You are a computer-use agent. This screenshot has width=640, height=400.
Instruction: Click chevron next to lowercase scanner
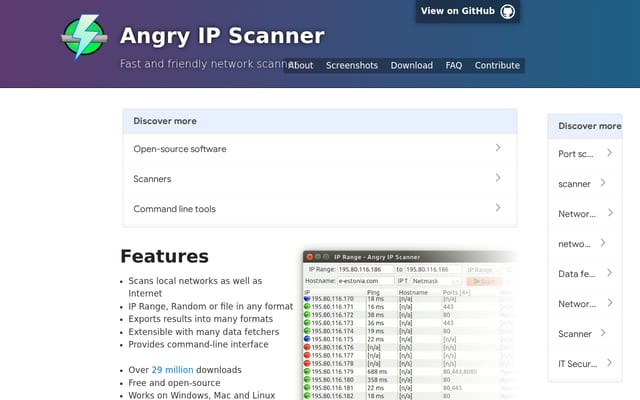[603, 183]
